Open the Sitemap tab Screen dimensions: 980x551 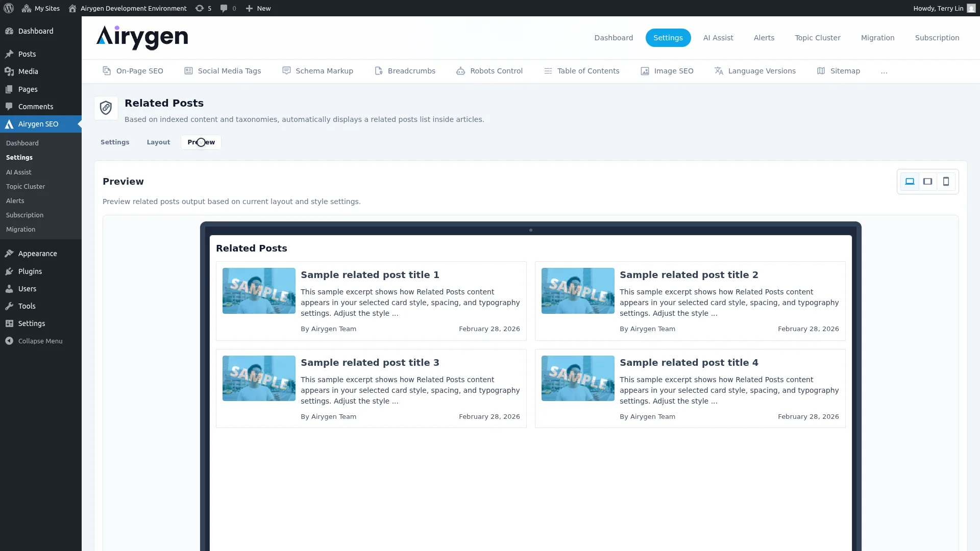click(838, 71)
